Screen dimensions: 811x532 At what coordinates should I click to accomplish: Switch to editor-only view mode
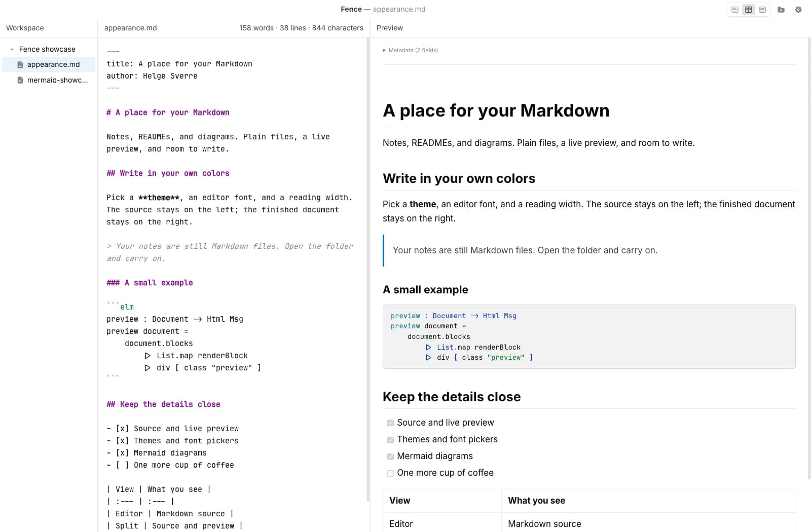pos(735,10)
